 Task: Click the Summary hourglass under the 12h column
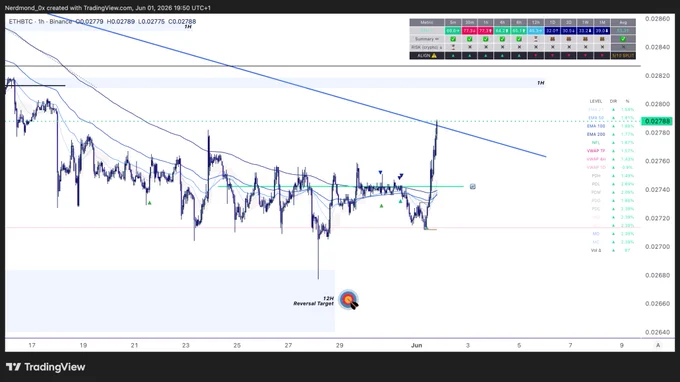tap(536, 39)
